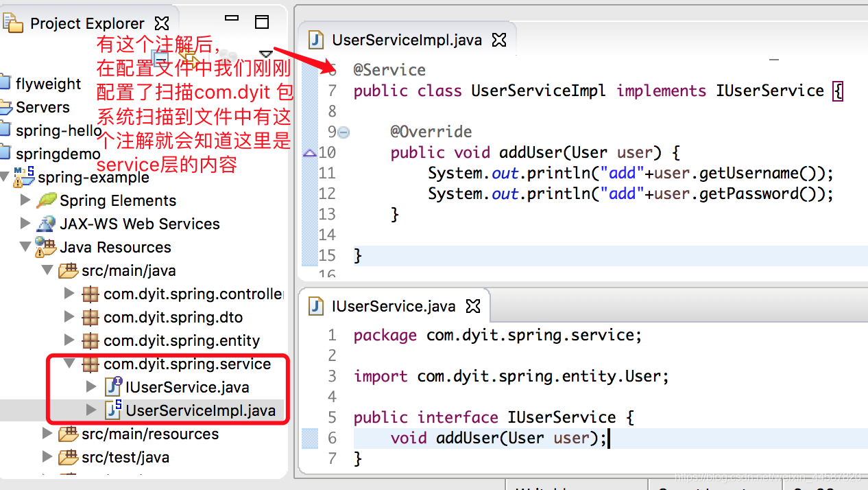Click the @Service annotation in the code
The image size is (868, 490).
point(389,70)
